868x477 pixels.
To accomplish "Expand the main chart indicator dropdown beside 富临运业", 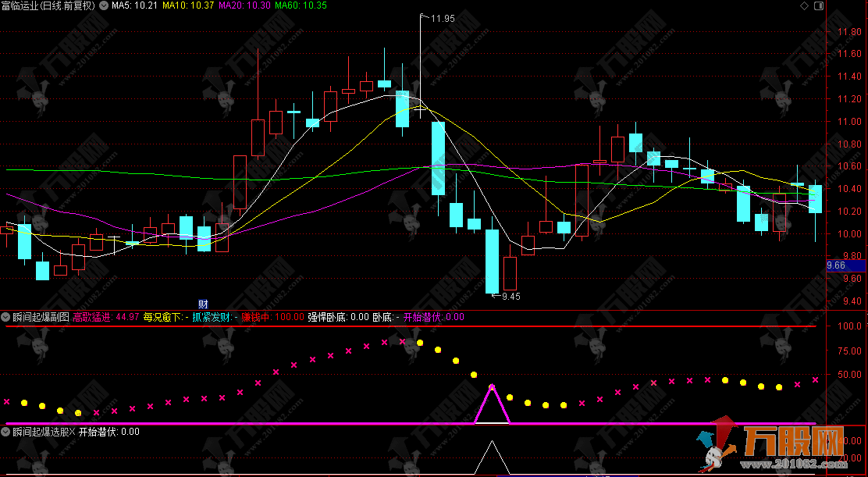I will [105, 5].
